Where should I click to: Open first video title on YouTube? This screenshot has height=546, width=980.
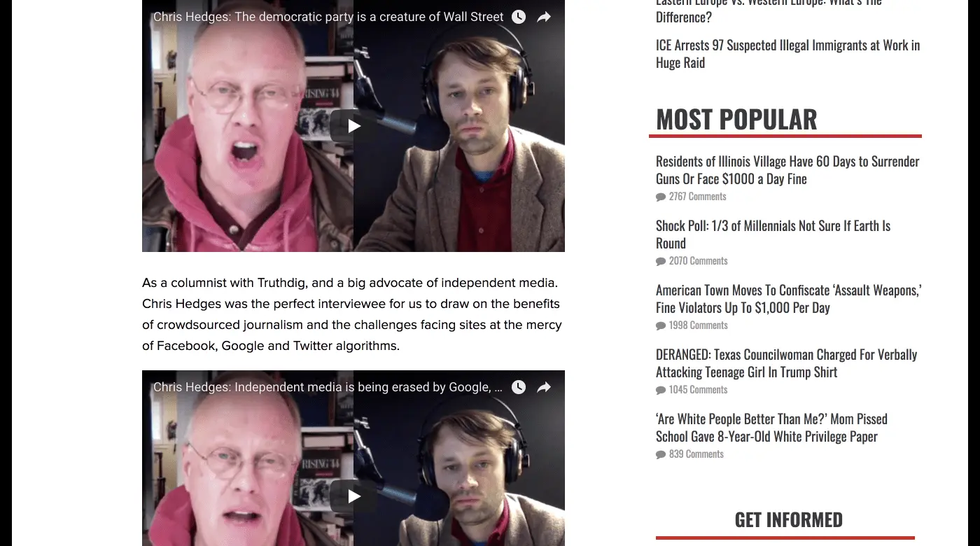[x=328, y=17]
